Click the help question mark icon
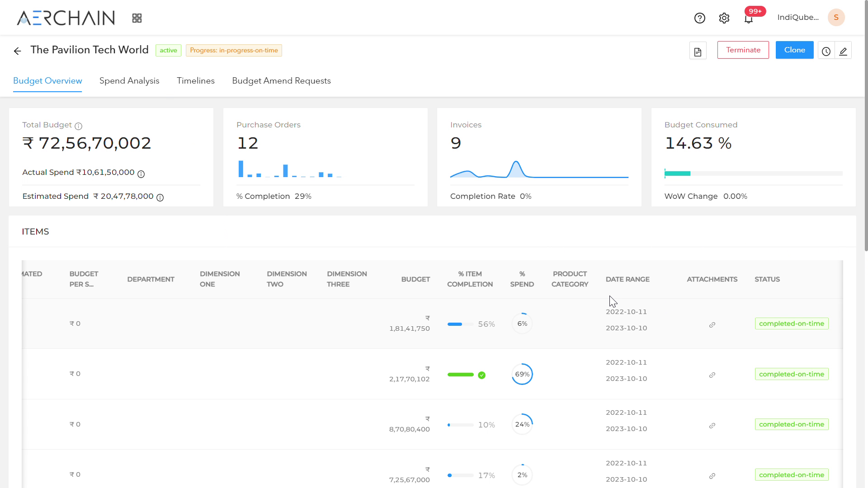This screenshot has height=488, width=868. 699,18
